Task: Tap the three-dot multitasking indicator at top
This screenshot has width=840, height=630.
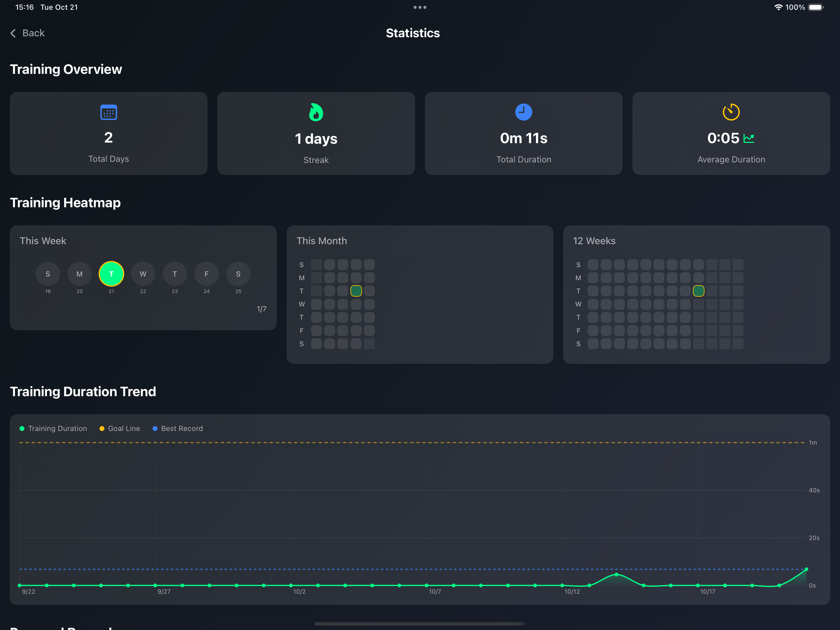Action: pyautogui.click(x=420, y=7)
